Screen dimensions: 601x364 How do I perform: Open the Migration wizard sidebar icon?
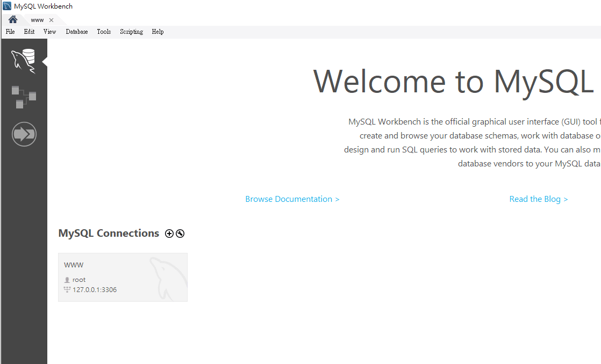click(x=24, y=134)
